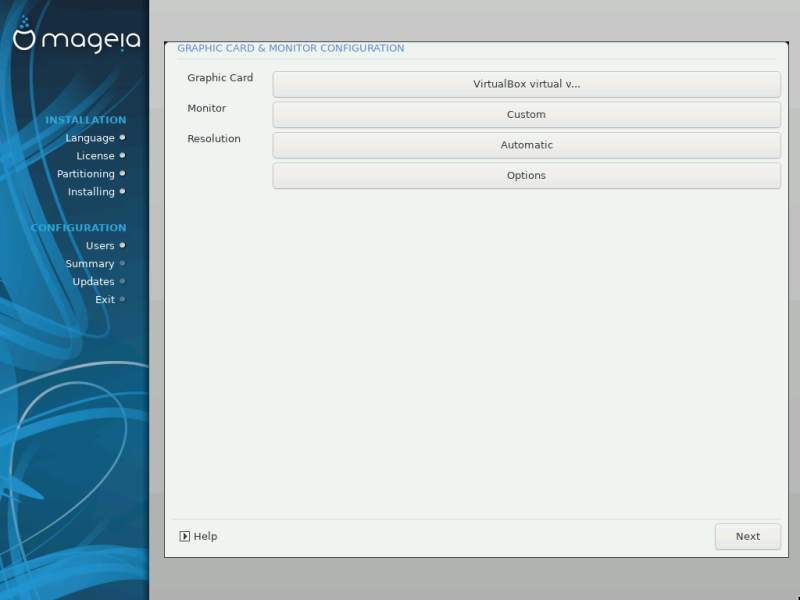The width and height of the screenshot is (800, 600).
Task: Click the bullet dot next to Partitioning
Action: [x=122, y=173]
